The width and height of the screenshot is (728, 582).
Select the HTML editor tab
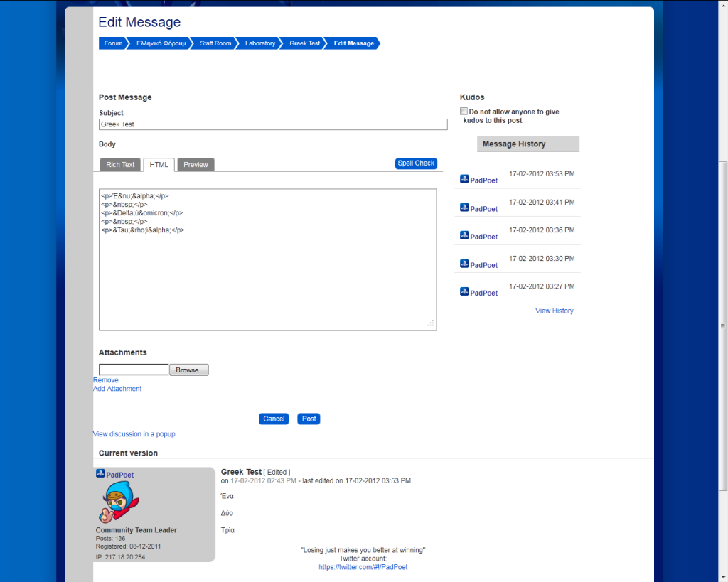click(159, 165)
